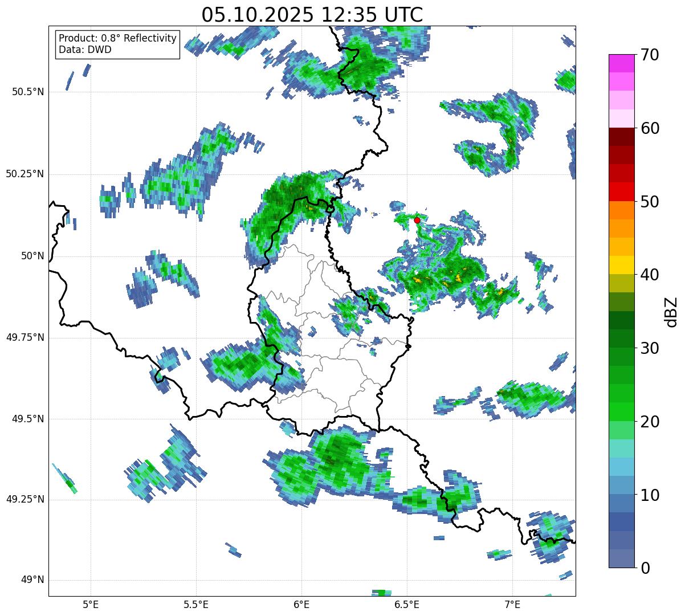This screenshot has width=685, height=616.
Task: Click the red location marker dot
Action: click(x=417, y=220)
